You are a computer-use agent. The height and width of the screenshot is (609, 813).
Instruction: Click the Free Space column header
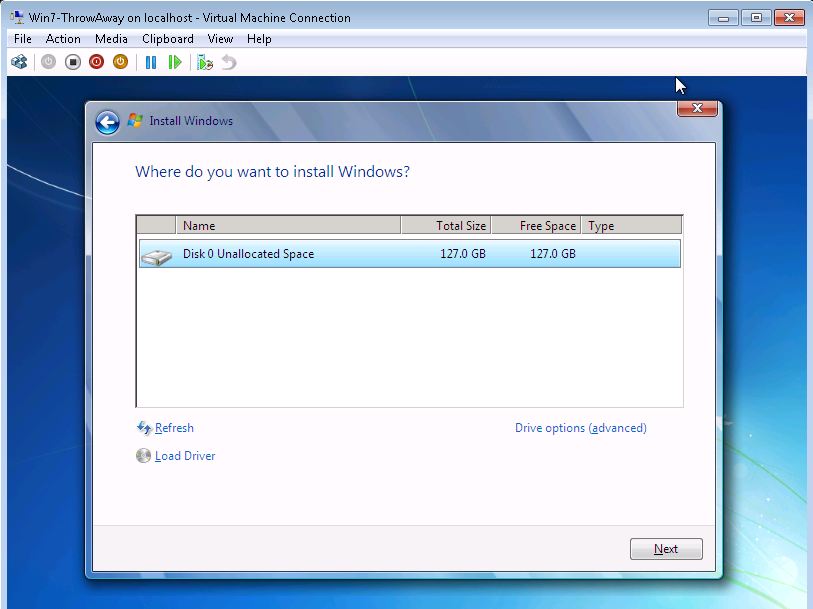536,225
